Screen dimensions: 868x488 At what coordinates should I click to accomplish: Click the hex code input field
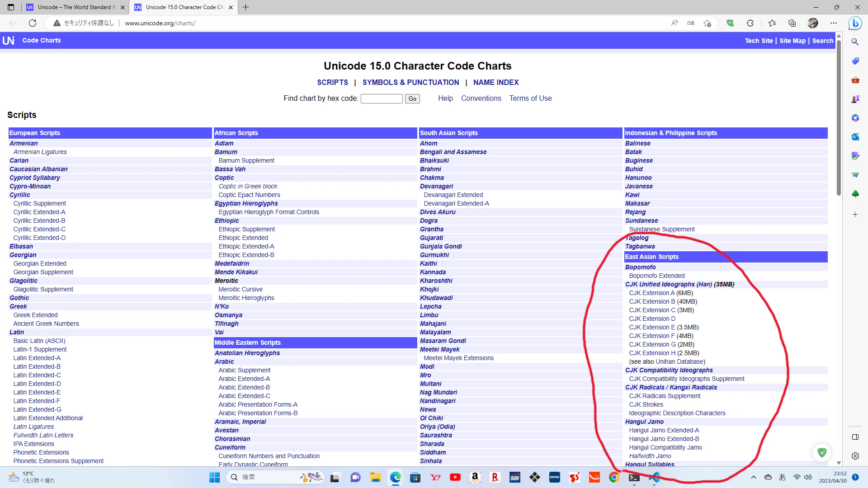click(x=382, y=99)
